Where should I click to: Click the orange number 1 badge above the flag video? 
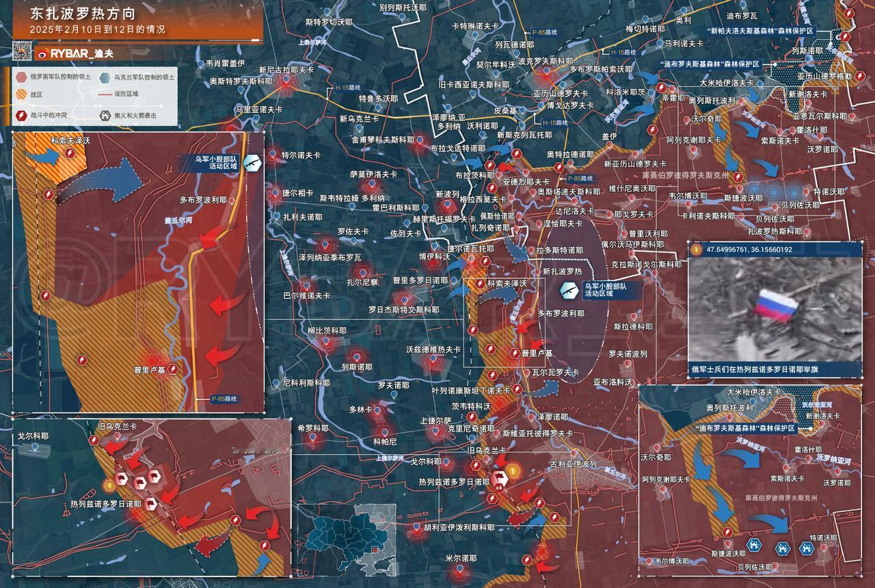click(x=696, y=250)
